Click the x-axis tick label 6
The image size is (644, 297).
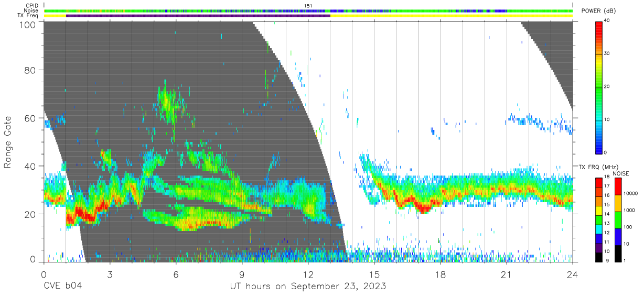(x=176, y=274)
